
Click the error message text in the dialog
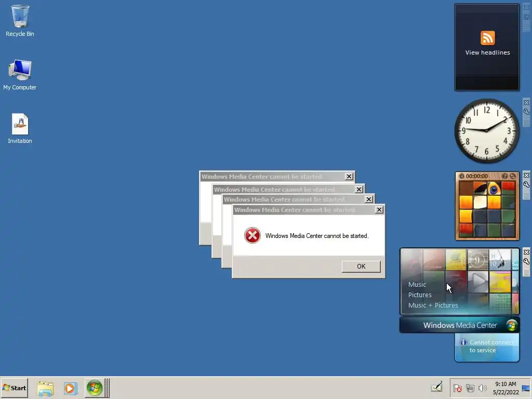[316, 236]
